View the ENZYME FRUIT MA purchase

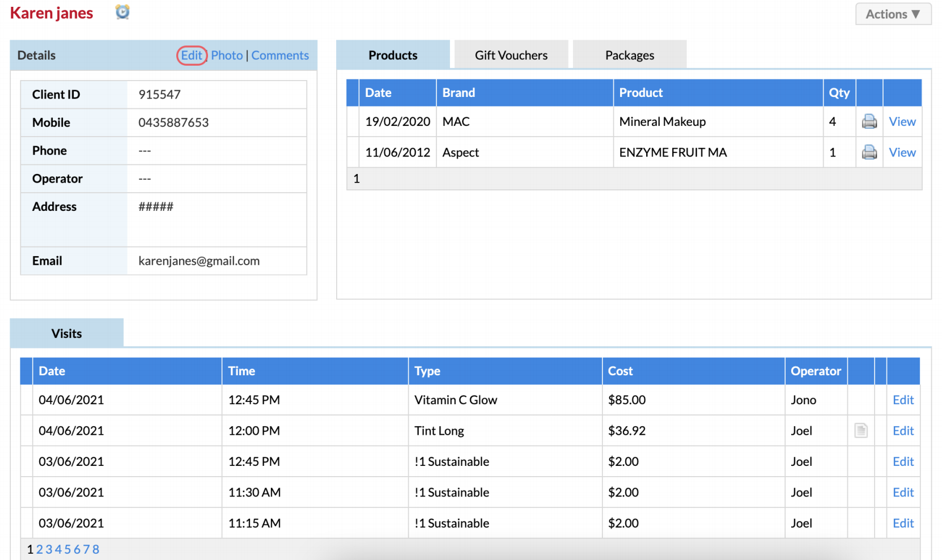tap(902, 152)
